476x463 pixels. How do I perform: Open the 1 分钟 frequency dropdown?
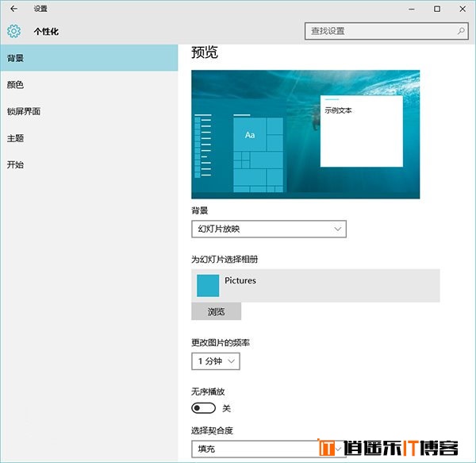coord(216,361)
